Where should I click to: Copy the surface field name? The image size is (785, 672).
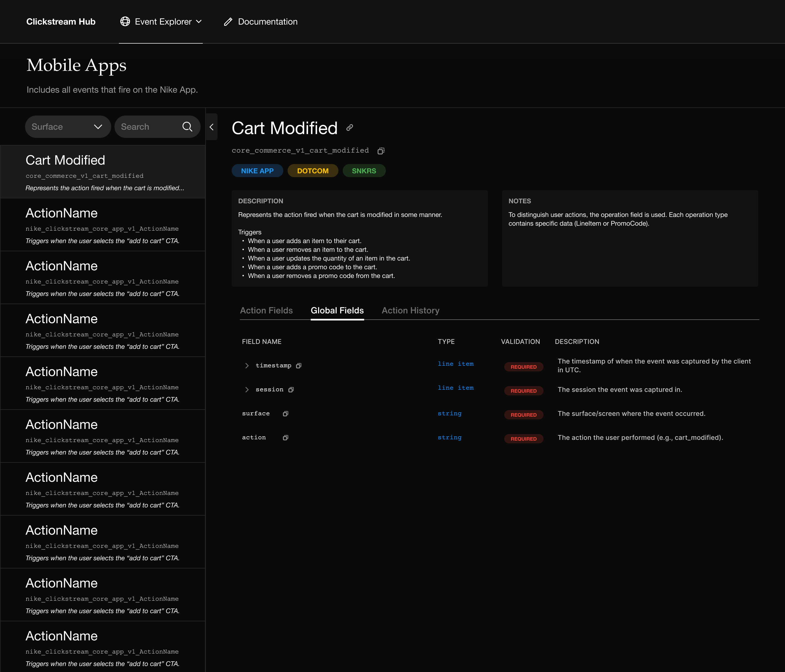[x=285, y=414]
